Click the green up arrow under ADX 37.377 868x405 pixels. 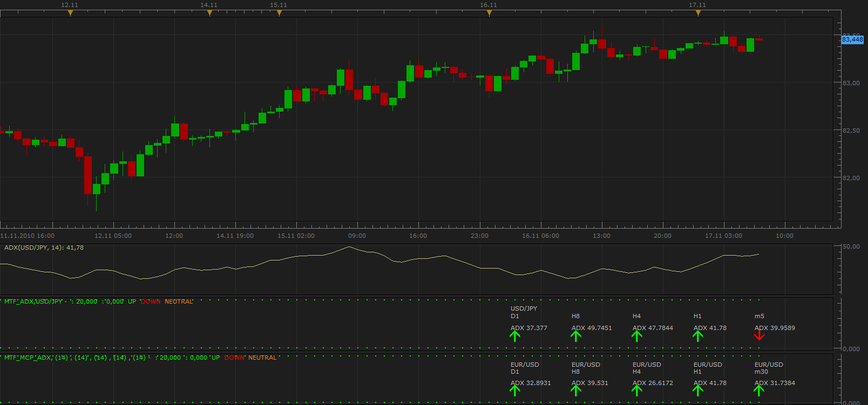[x=515, y=336]
